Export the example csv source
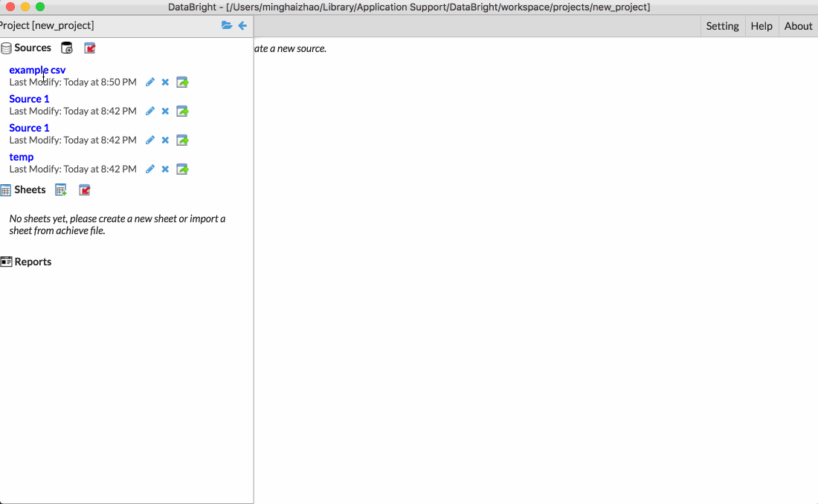Image resolution: width=818 pixels, height=504 pixels. pos(182,82)
